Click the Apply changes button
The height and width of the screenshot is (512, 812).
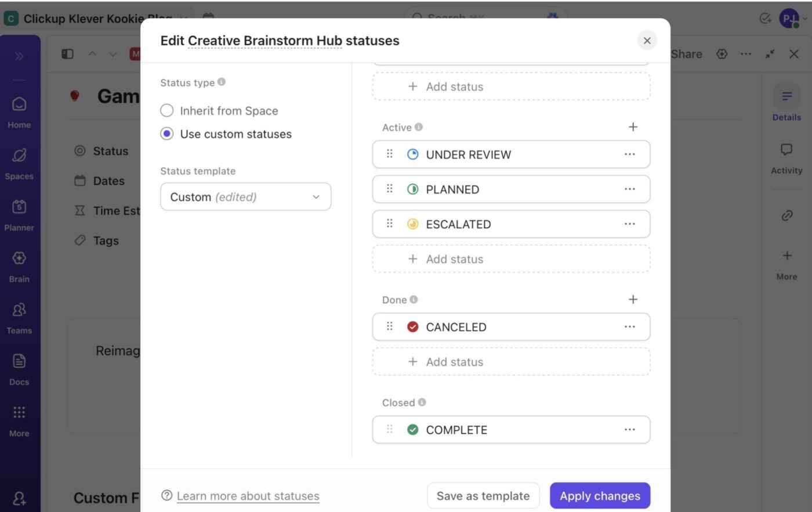tap(600, 496)
